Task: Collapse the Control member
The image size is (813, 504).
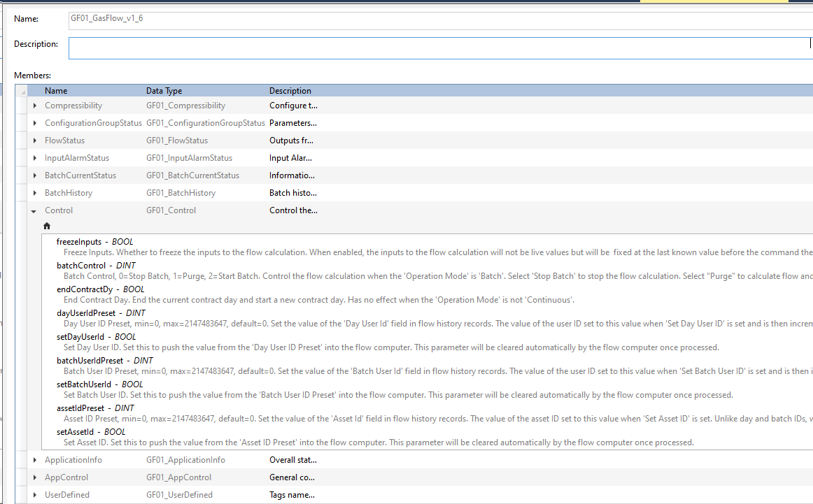Action: tap(34, 210)
